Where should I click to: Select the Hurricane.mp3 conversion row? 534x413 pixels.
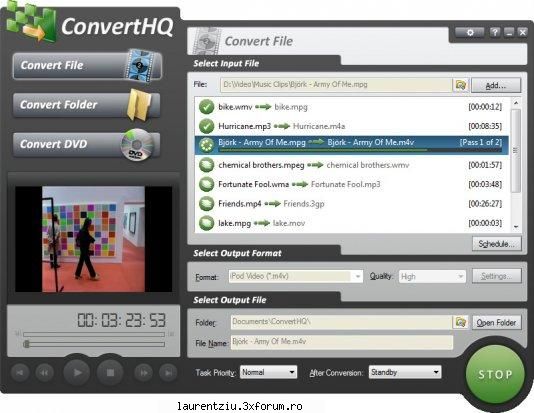tap(351, 126)
